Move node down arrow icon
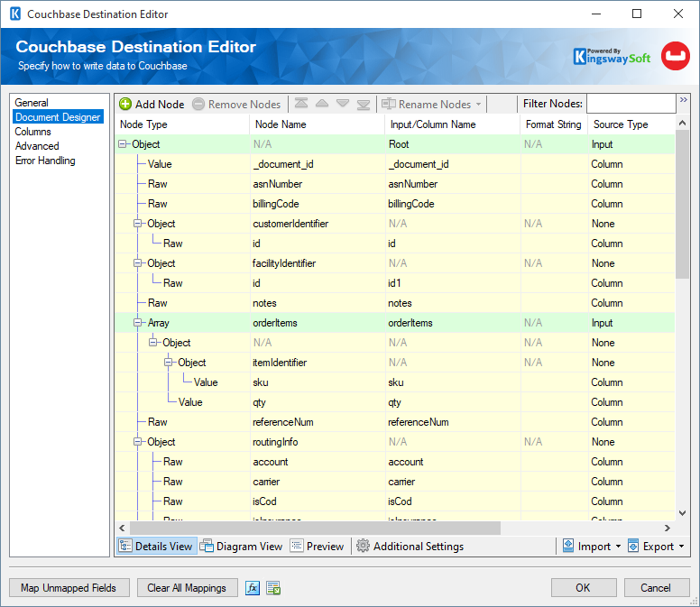Image resolution: width=700 pixels, height=607 pixels. 343,104
